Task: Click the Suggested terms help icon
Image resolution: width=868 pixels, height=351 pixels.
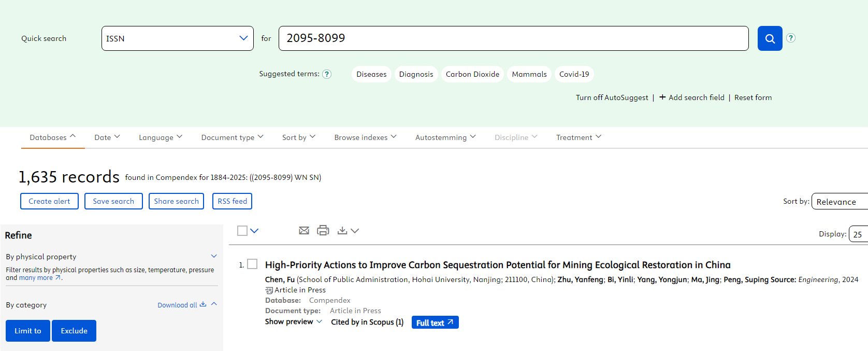Action: 327,74
